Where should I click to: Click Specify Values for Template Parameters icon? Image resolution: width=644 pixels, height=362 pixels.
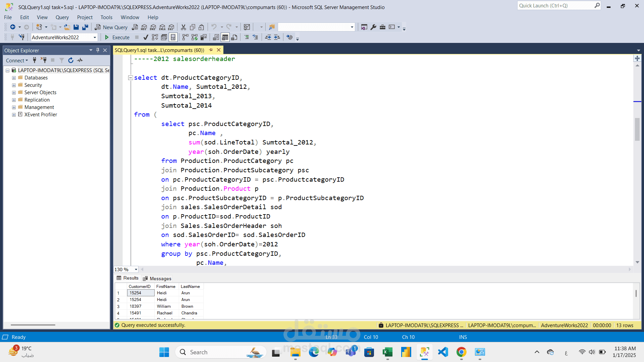[x=290, y=37]
